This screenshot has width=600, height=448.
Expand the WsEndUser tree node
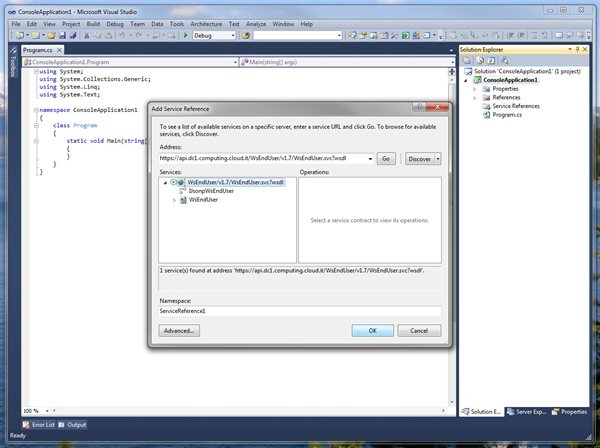point(174,200)
